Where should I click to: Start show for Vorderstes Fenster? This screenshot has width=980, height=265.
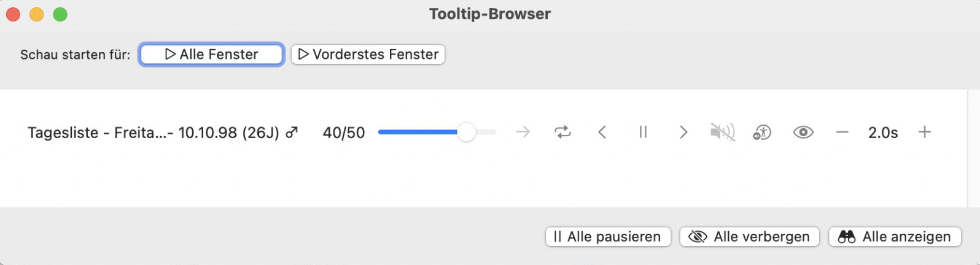click(x=368, y=54)
